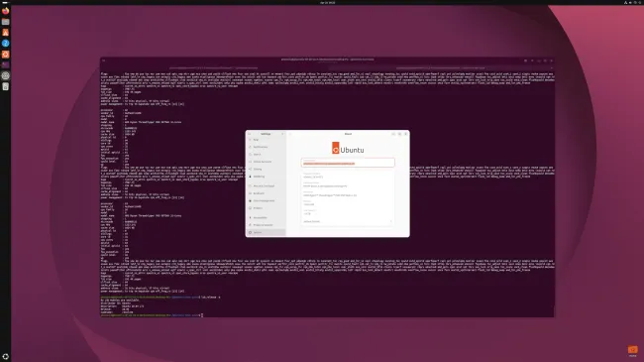Open the Home folder desktop icon

click(x=632, y=351)
